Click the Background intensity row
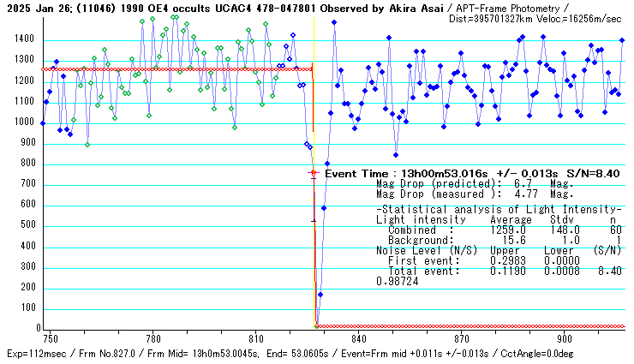Viewport: 634px width, 364px height. (499, 240)
